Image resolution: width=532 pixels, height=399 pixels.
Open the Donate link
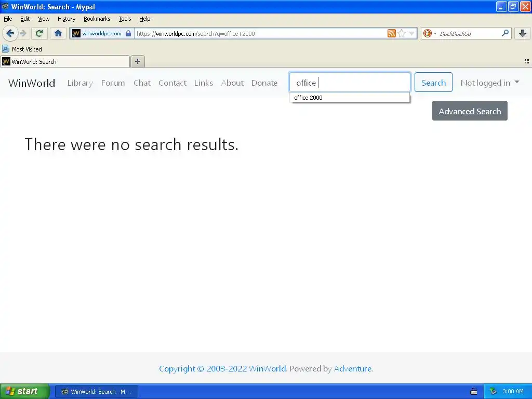click(x=264, y=83)
